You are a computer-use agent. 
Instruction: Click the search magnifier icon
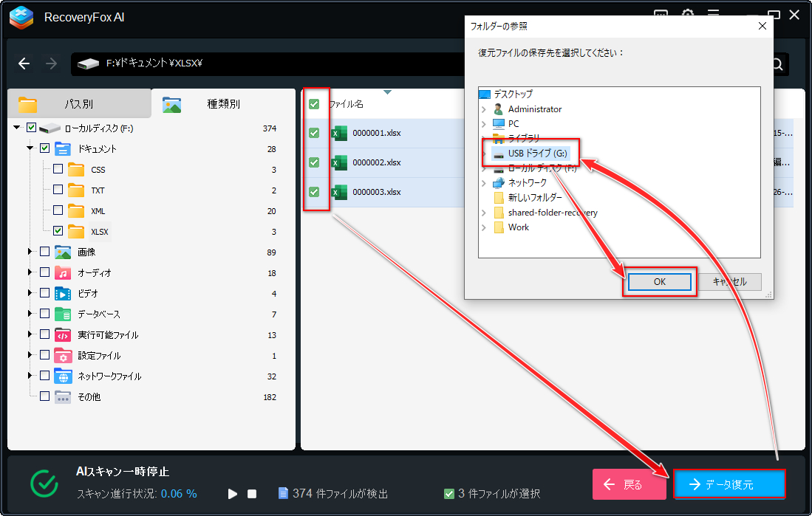(777, 64)
